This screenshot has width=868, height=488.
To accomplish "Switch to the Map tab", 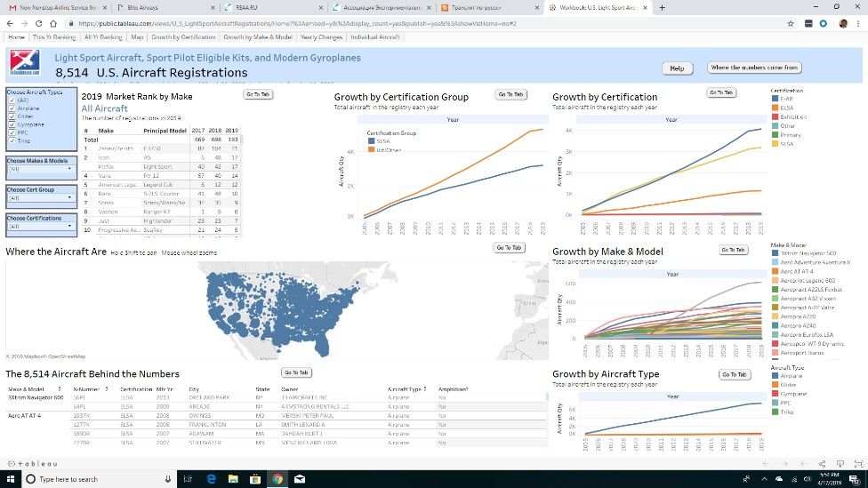I will tap(137, 37).
